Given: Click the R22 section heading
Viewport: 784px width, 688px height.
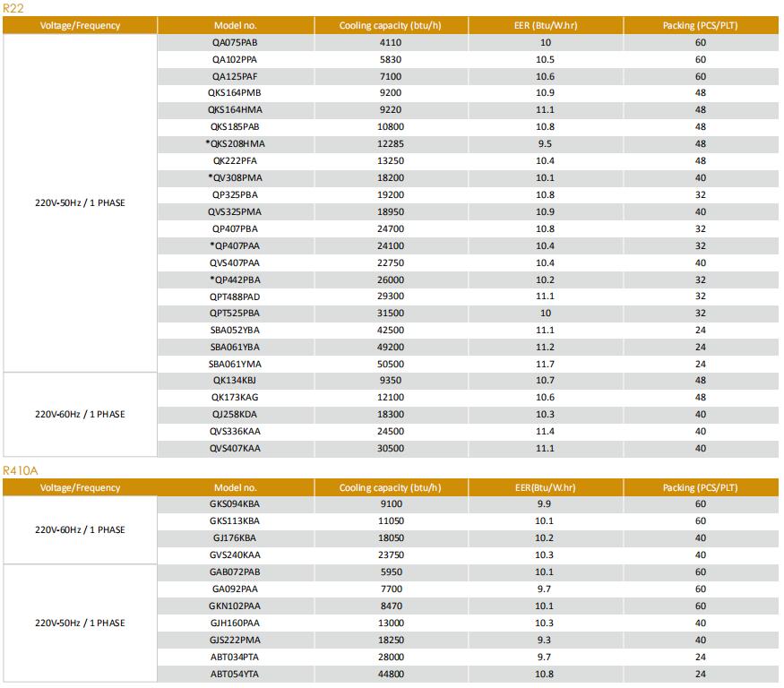Looking at the screenshot, I should pyautogui.click(x=13, y=8).
